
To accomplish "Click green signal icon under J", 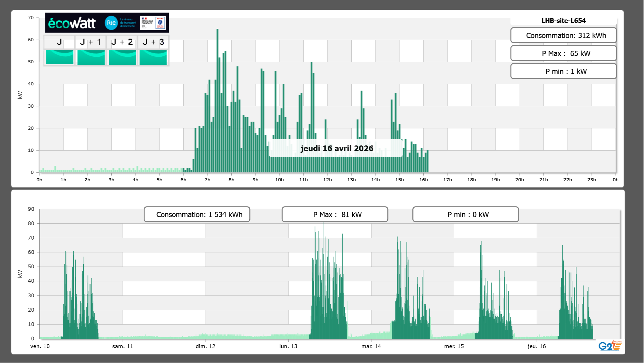I will pyautogui.click(x=60, y=57).
